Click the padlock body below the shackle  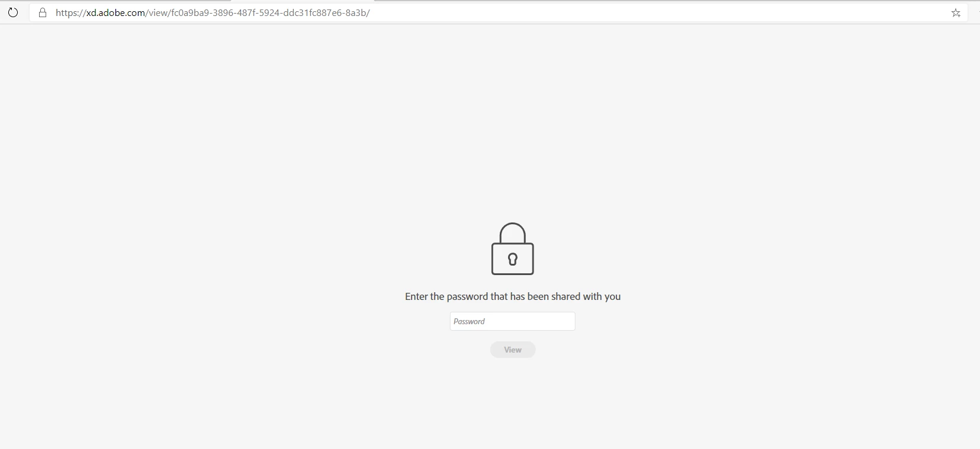coord(513,259)
